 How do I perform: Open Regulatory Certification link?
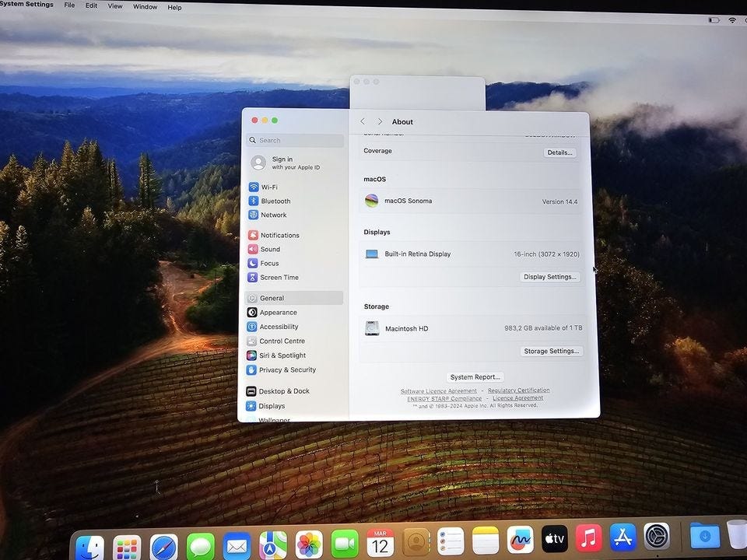pos(518,390)
